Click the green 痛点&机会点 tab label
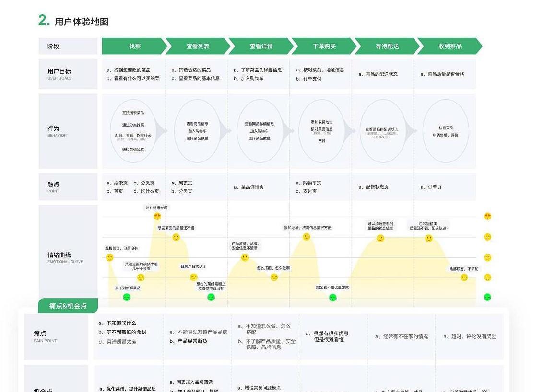 click(68, 306)
